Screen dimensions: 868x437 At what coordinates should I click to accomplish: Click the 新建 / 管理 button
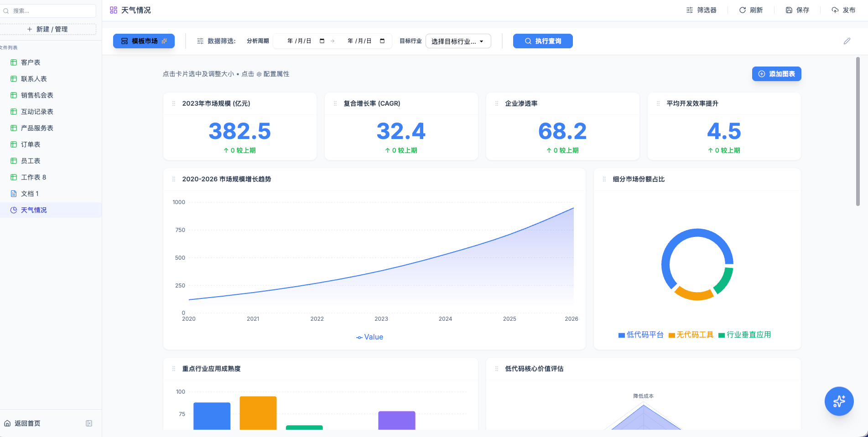pos(48,29)
